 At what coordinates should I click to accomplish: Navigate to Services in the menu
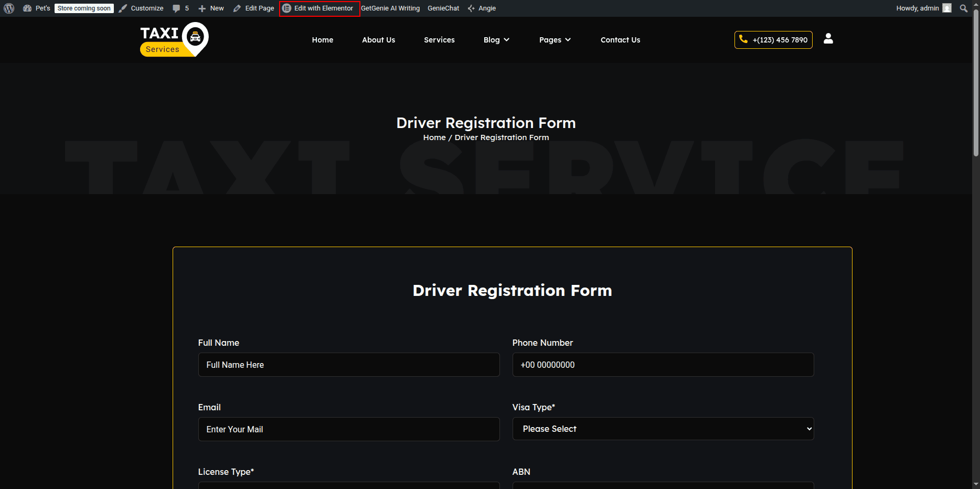(x=439, y=40)
